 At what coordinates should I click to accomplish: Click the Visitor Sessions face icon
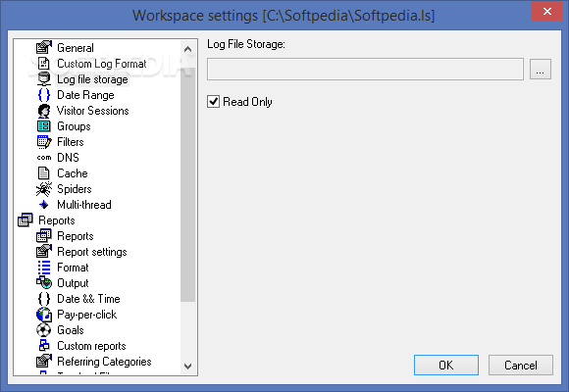tap(44, 111)
